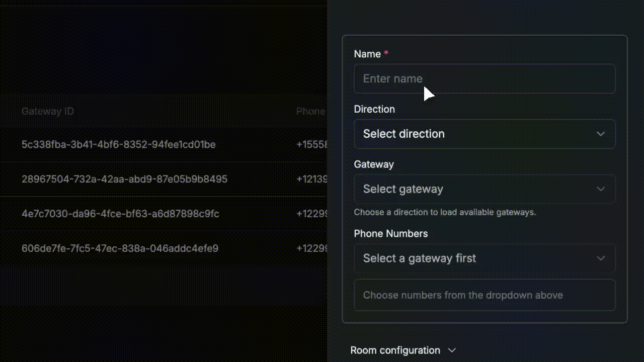This screenshot has height=362, width=644.
Task: Click the Gateway ID column header
Action: click(48, 111)
